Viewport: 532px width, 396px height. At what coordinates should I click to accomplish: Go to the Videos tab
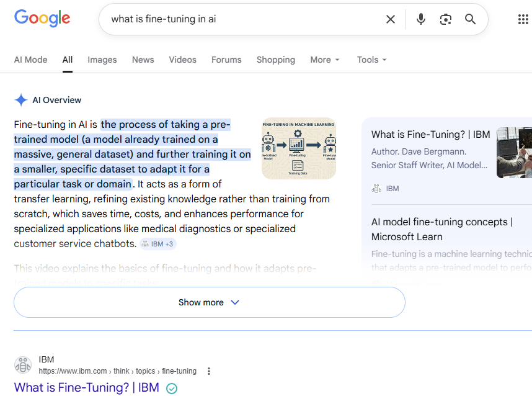coord(182,60)
